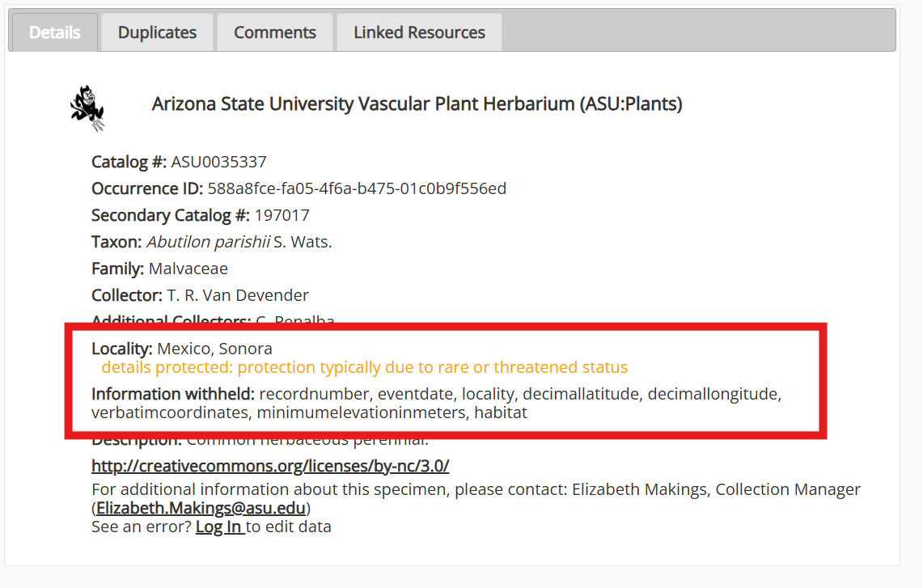Viewport: 923px width, 588px height.
Task: Select the Details tab
Action: [x=54, y=32]
